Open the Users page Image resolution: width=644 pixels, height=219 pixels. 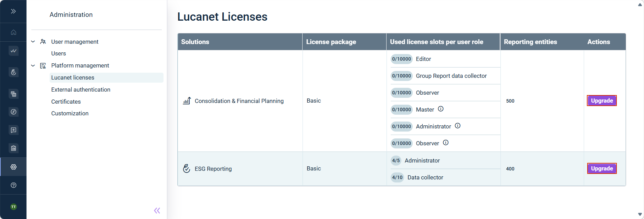(59, 53)
